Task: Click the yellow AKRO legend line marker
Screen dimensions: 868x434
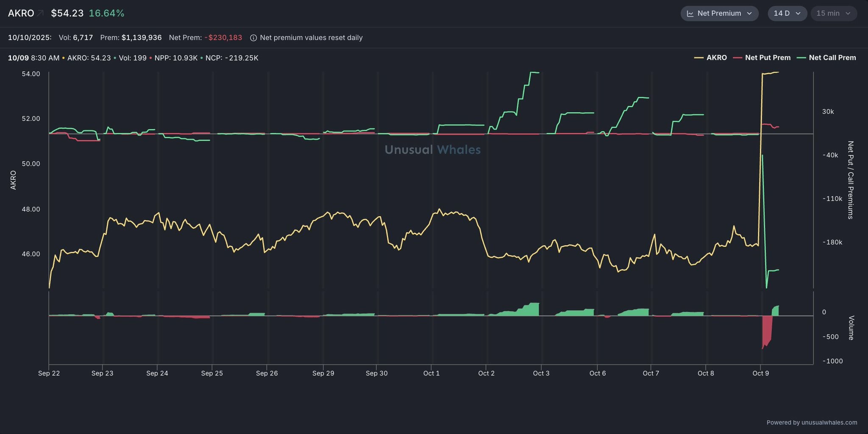Action: point(698,58)
